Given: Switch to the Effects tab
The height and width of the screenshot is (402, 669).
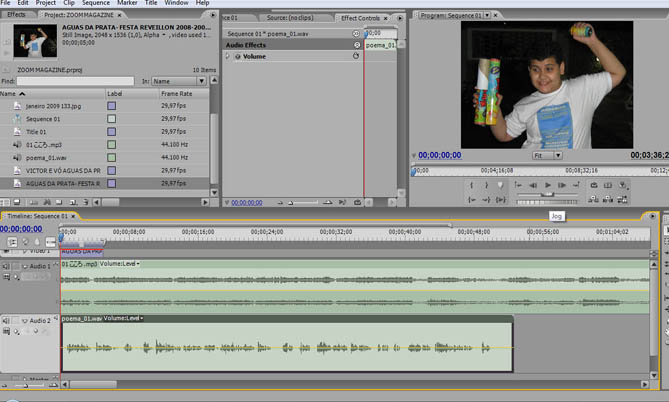Looking at the screenshot, I should [17, 15].
